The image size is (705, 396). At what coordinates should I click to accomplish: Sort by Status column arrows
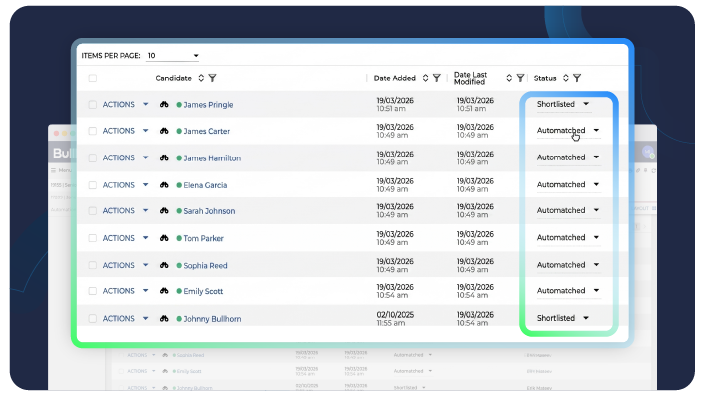pos(566,78)
